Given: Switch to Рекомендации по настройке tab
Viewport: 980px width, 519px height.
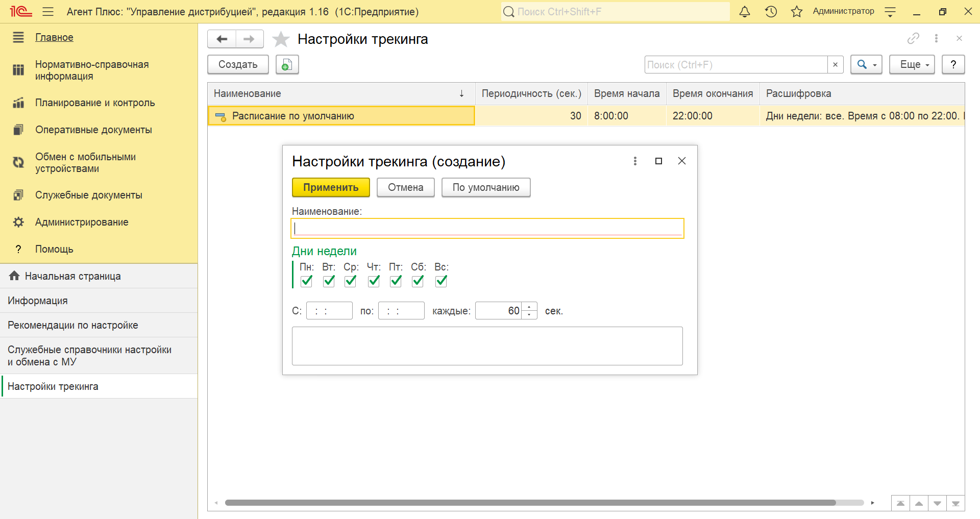Looking at the screenshot, I should [x=99, y=325].
